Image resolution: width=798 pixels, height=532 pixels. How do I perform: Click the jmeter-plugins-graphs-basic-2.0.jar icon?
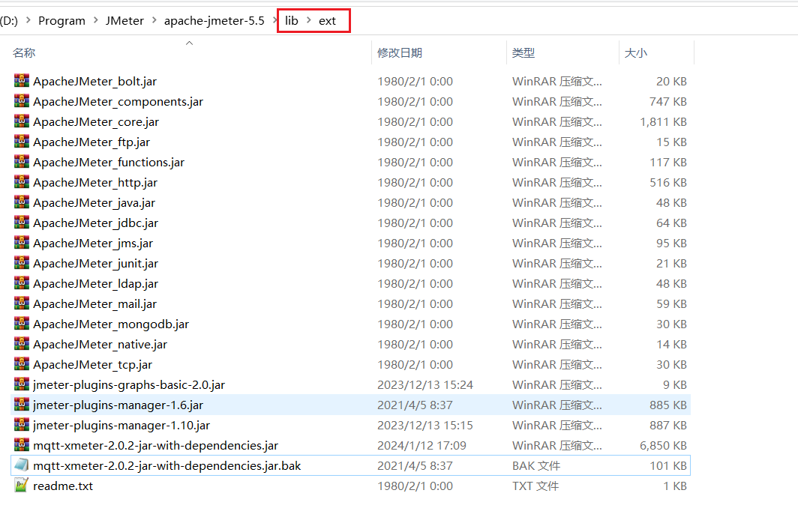pos(21,384)
